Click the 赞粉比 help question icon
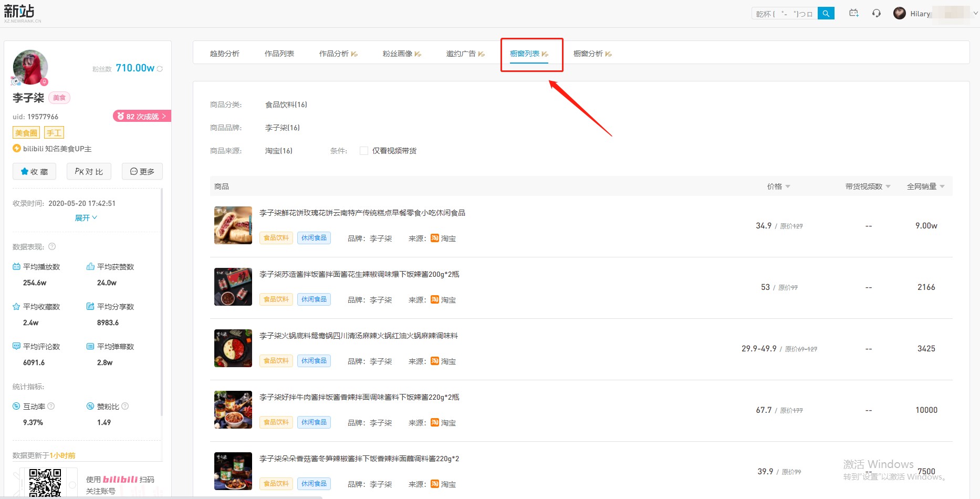Image resolution: width=980 pixels, height=499 pixels. pyautogui.click(x=125, y=406)
